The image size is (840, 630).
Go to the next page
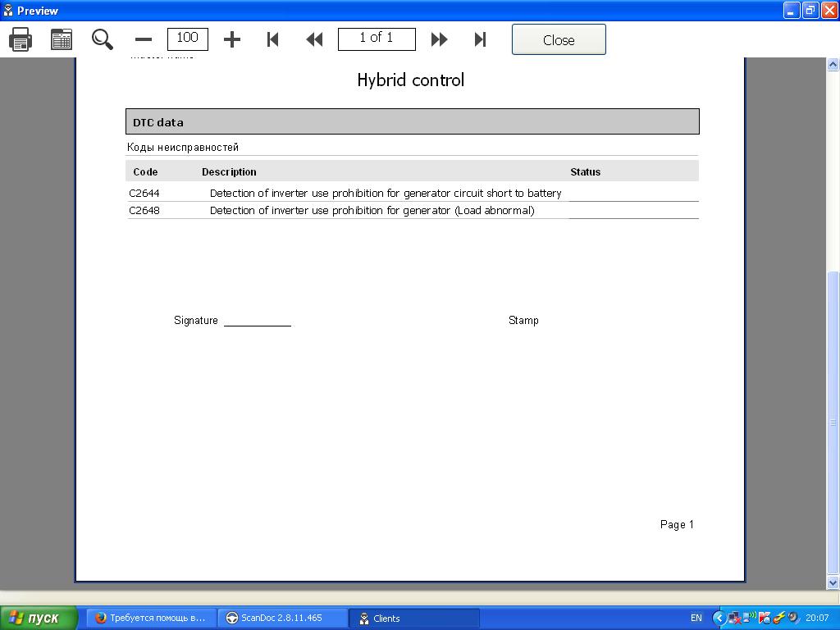[440, 39]
